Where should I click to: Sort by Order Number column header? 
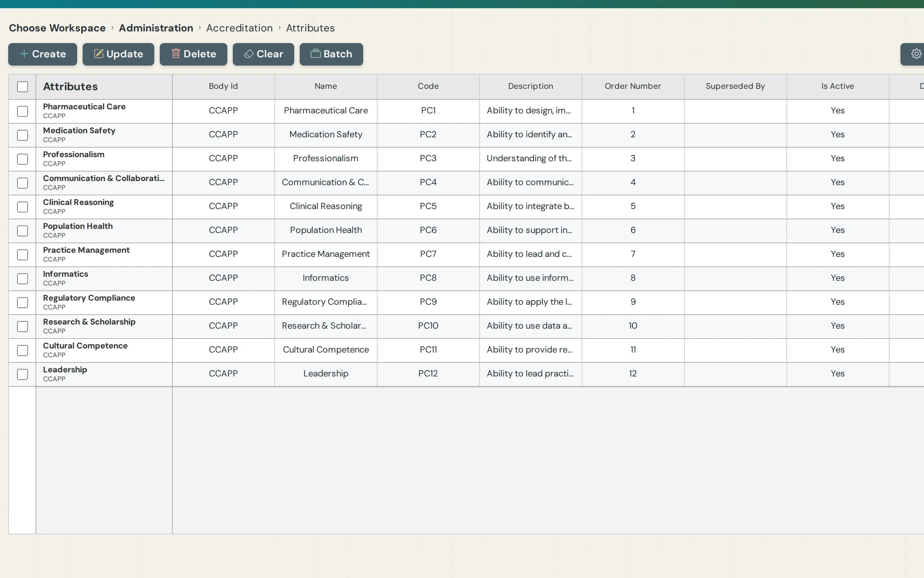pos(633,86)
